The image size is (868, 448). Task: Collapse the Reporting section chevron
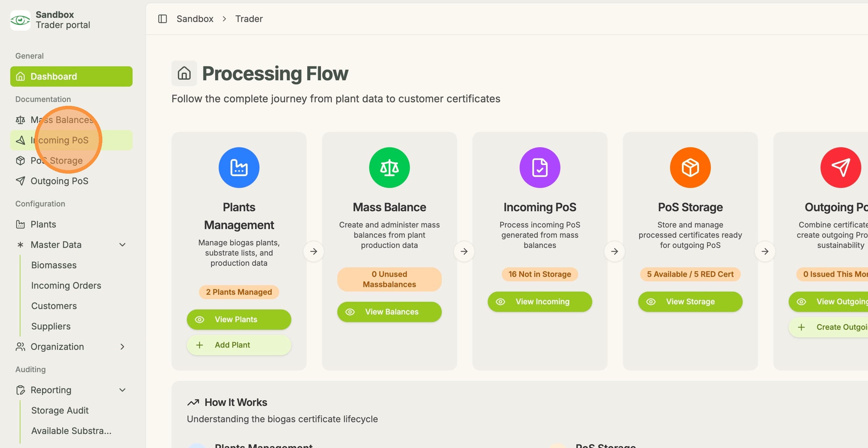click(x=122, y=390)
